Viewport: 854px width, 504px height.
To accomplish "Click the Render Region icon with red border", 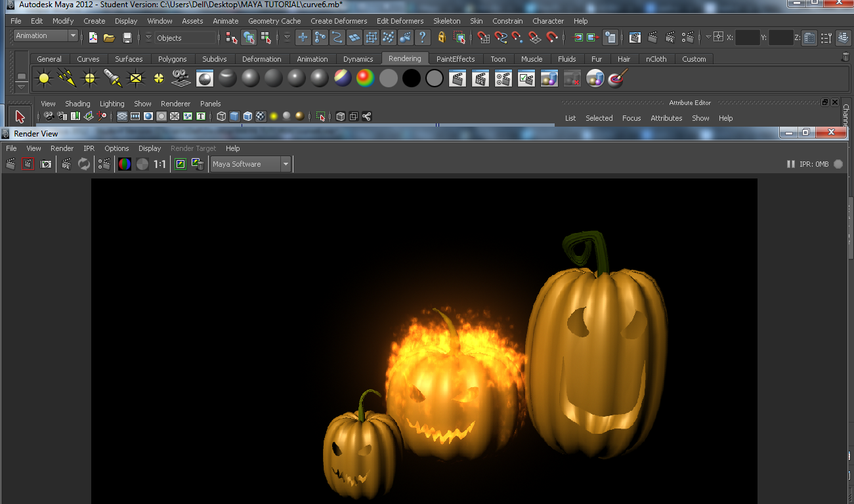I will (x=28, y=164).
